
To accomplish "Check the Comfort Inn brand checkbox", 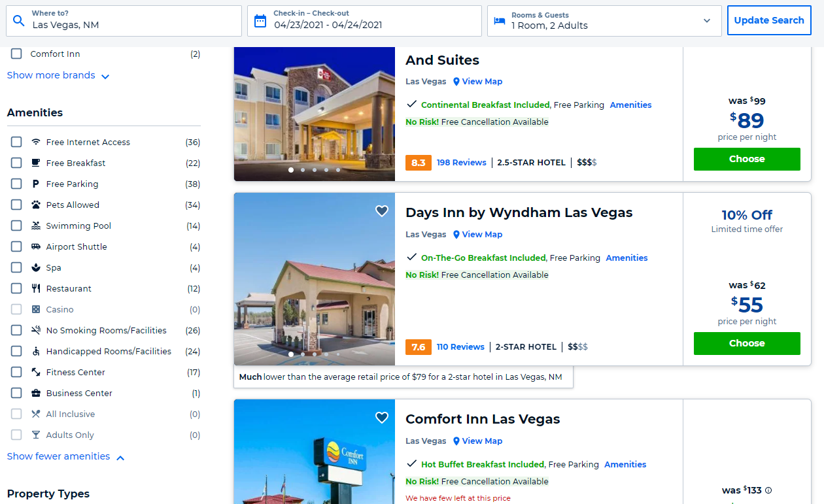I will click(x=16, y=54).
